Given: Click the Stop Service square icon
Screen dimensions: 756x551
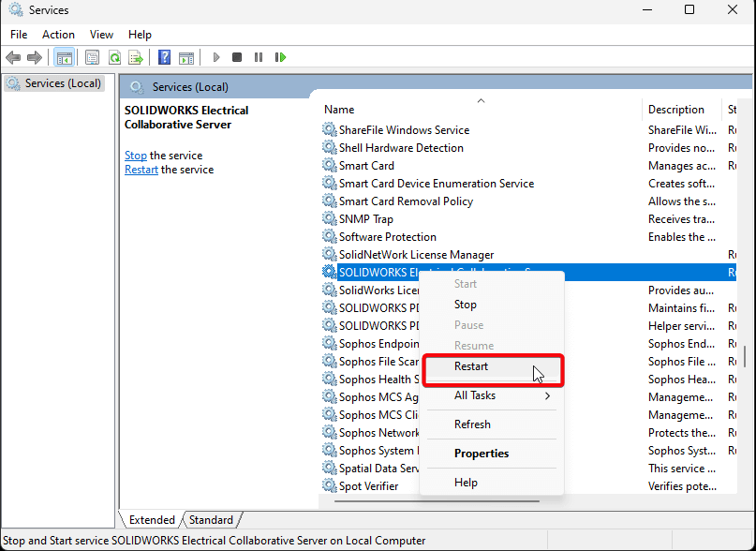Looking at the screenshot, I should coord(237,57).
